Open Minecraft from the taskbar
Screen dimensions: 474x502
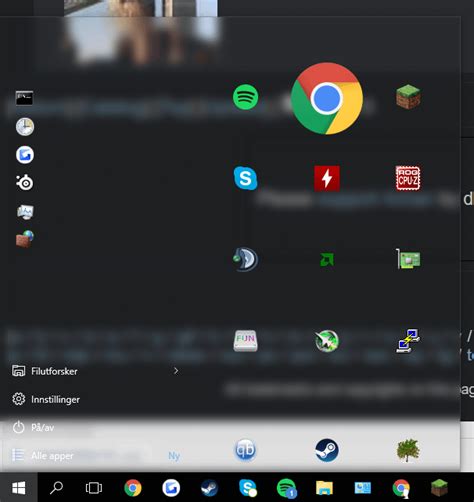439,488
